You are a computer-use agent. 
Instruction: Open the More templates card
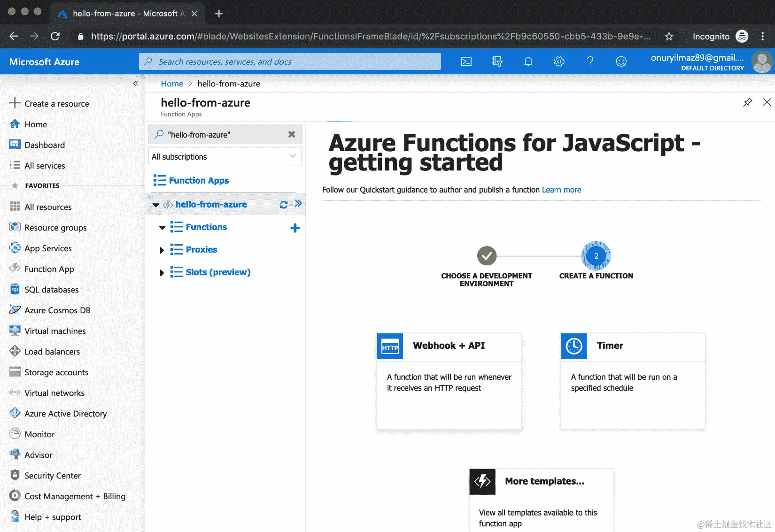pyautogui.click(x=541, y=500)
